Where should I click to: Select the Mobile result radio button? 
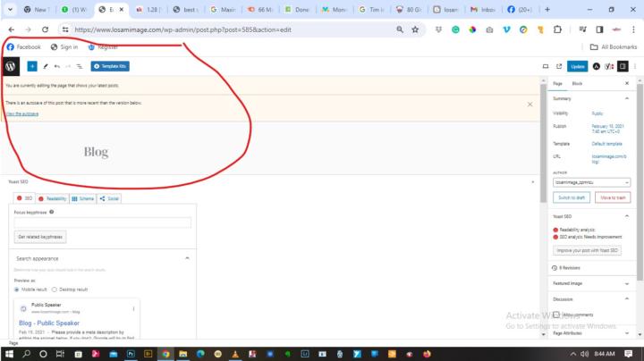coord(17,290)
